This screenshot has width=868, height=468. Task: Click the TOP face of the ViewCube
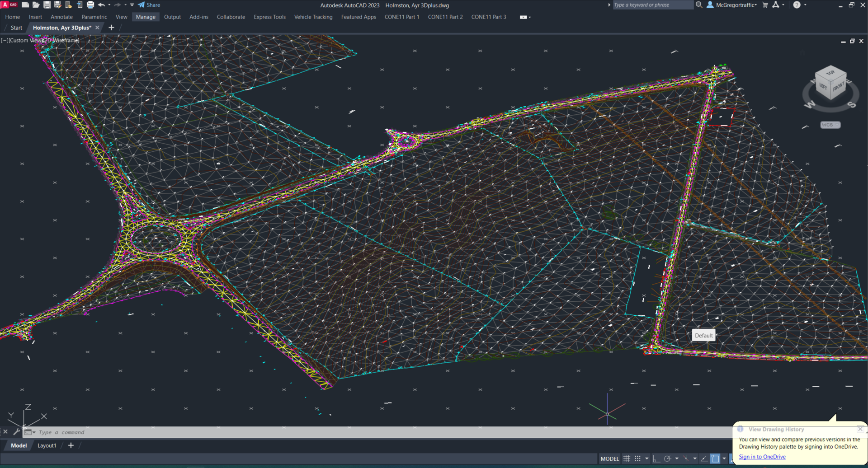tap(830, 72)
